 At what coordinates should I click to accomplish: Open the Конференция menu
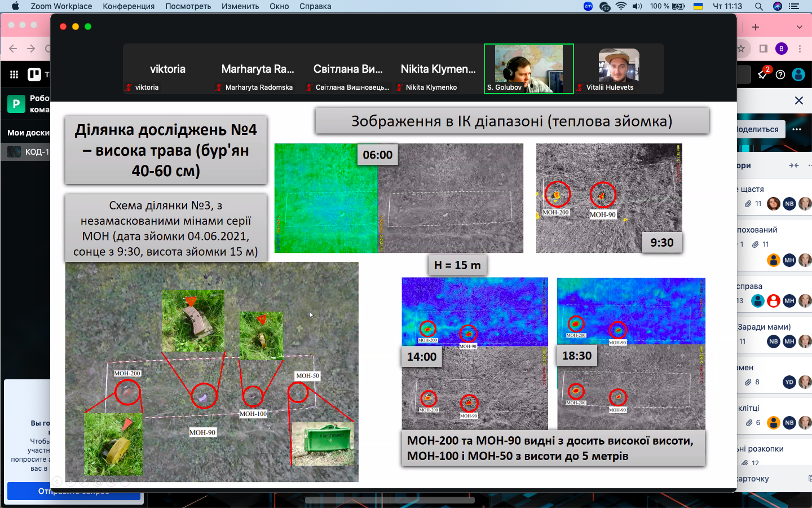[129, 6]
